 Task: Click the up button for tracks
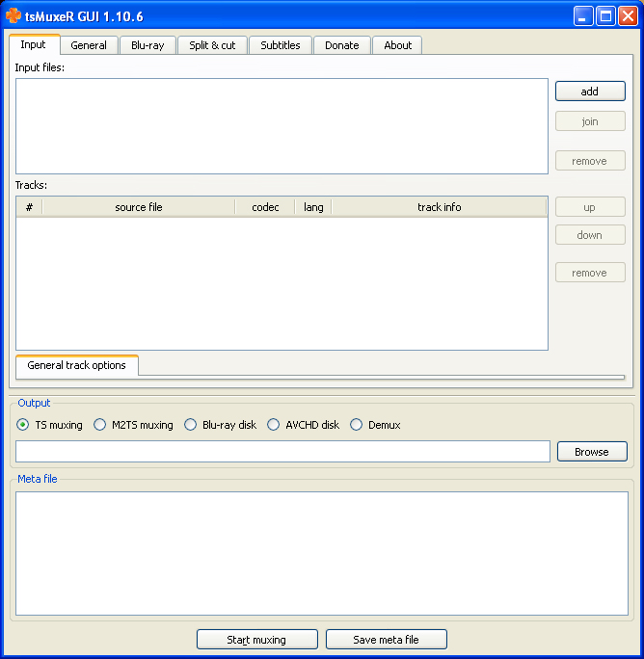pyautogui.click(x=590, y=207)
